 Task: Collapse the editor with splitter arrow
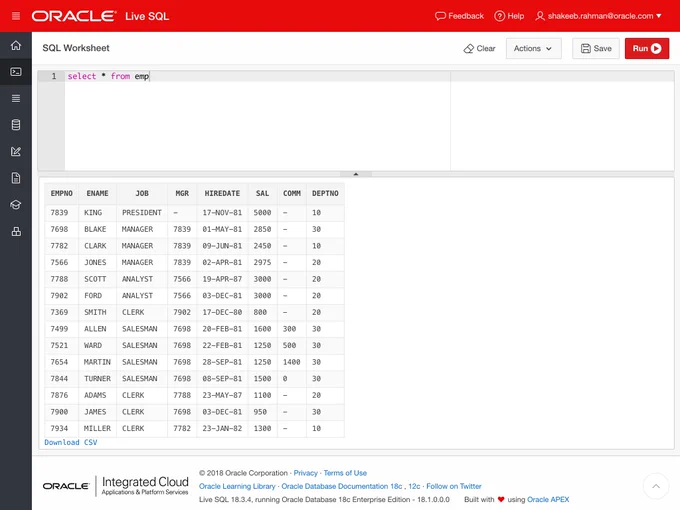coord(356,174)
